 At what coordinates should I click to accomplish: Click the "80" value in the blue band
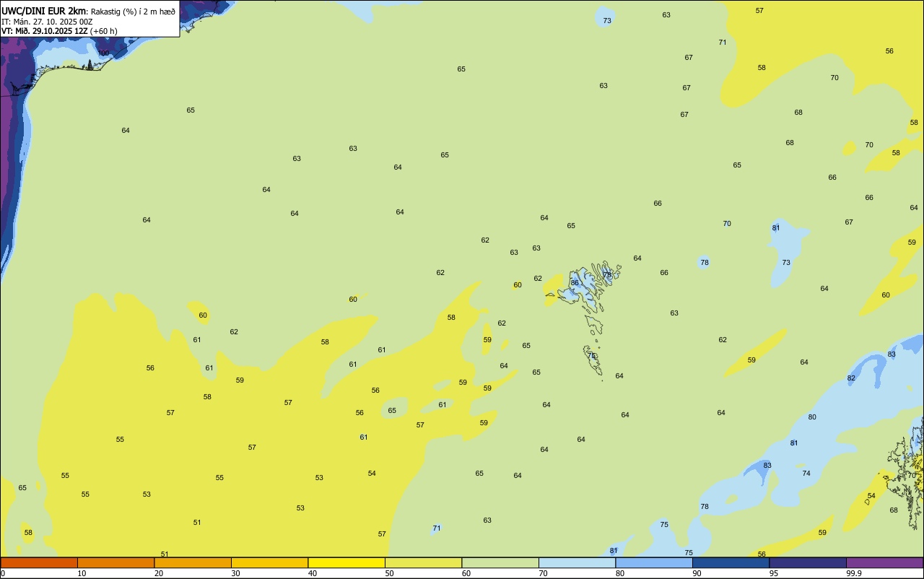tap(812, 417)
